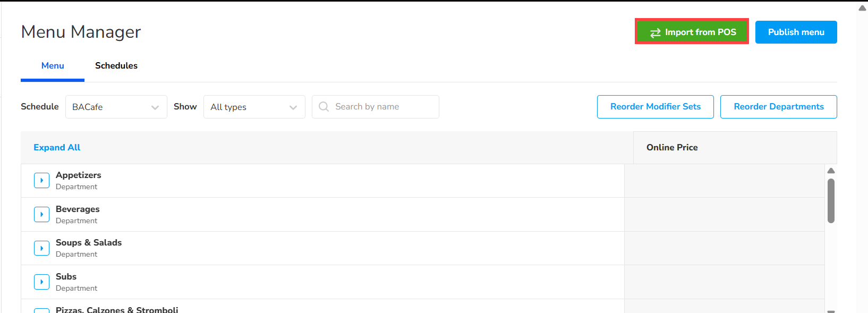Screen dimensions: 868x313
Task: Open Reorder Modifier Sets
Action: pyautogui.click(x=655, y=107)
